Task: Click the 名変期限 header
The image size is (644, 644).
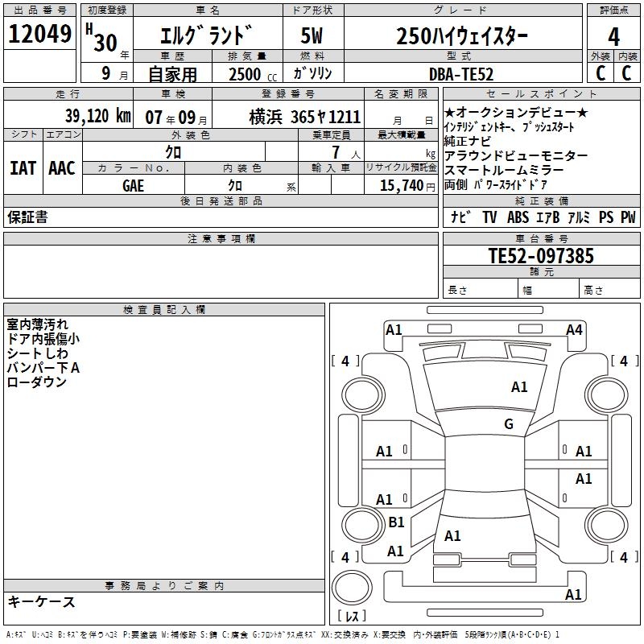Action: (x=401, y=93)
